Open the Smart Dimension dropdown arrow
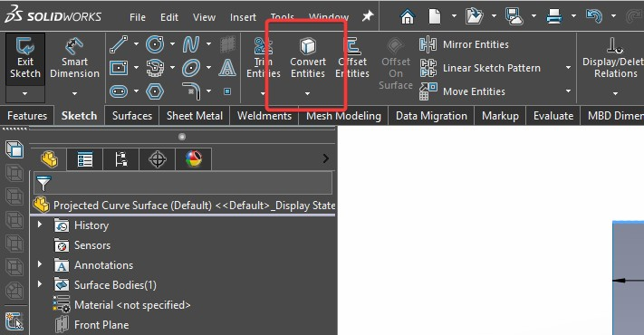644x335 pixels. pos(74,93)
